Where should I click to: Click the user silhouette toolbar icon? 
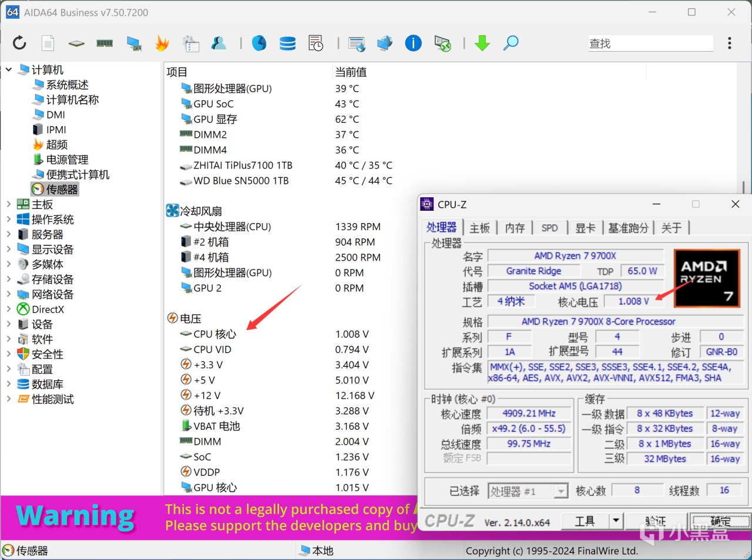coord(219,43)
